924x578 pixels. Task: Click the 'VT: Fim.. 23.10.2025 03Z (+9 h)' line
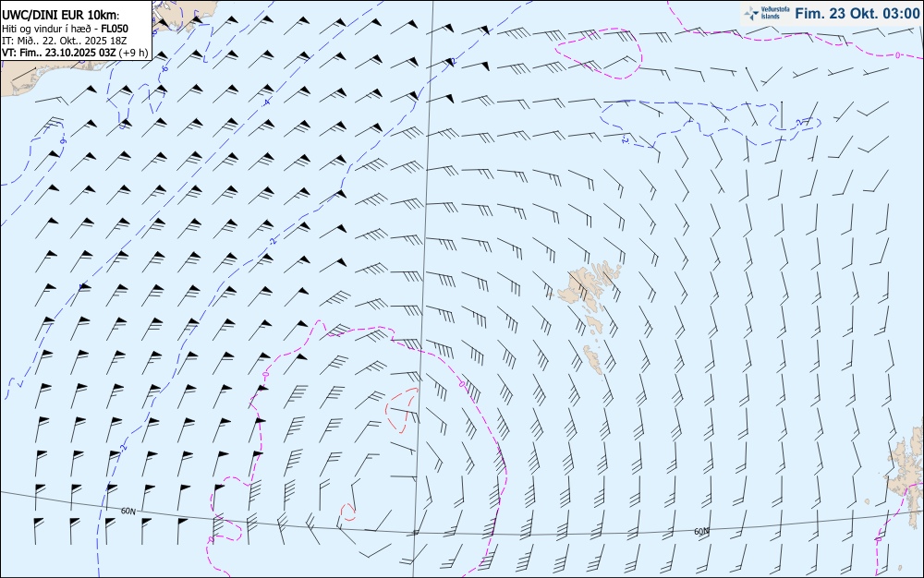(x=76, y=53)
